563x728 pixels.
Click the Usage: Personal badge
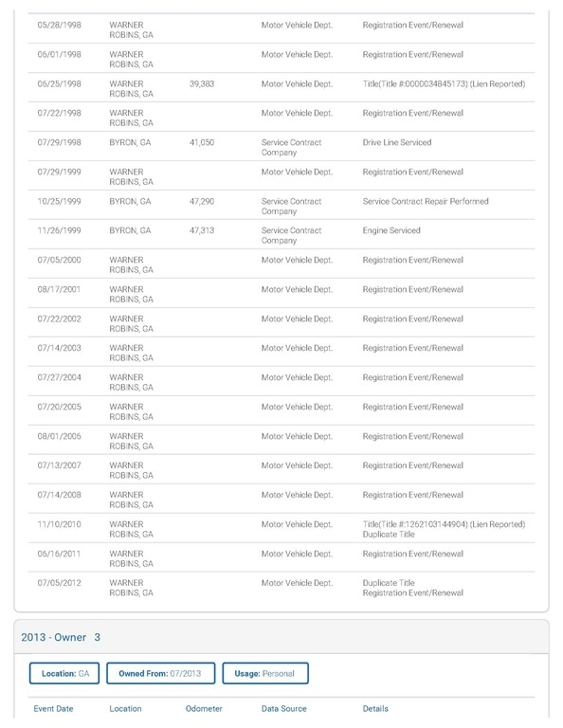point(265,673)
